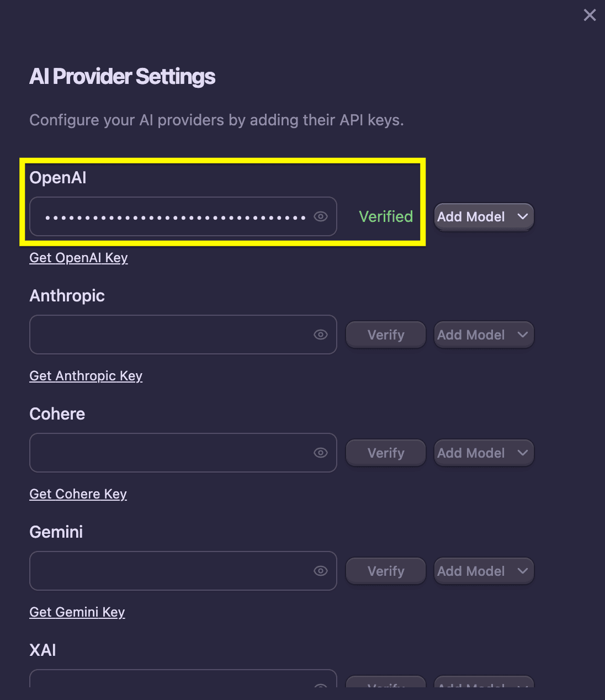This screenshot has width=605, height=700.
Task: Click the Gemini API key input
Action: tap(171, 571)
